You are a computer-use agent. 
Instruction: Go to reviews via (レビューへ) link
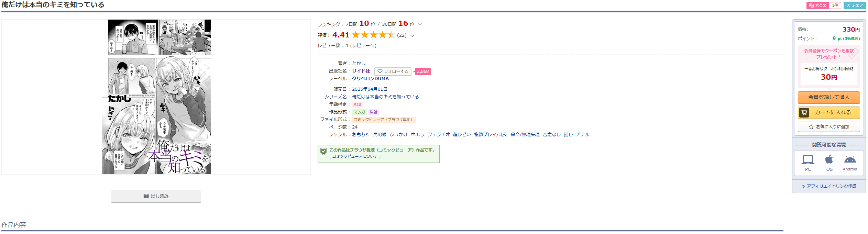363,45
